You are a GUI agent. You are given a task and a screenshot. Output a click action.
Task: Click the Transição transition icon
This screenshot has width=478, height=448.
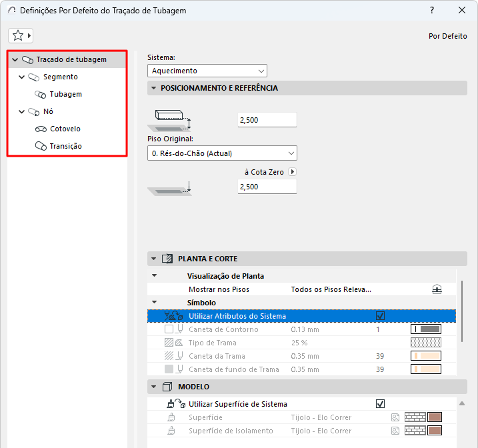[41, 146]
